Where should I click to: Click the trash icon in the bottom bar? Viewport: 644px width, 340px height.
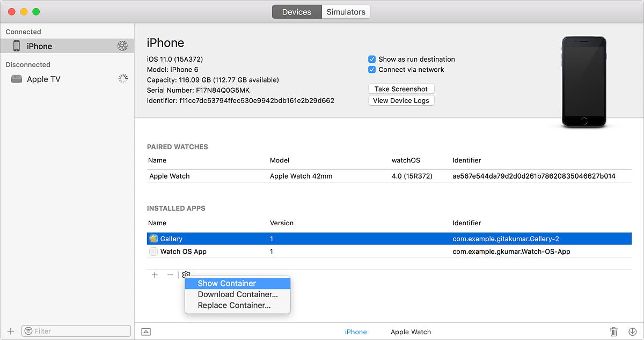[614, 332]
